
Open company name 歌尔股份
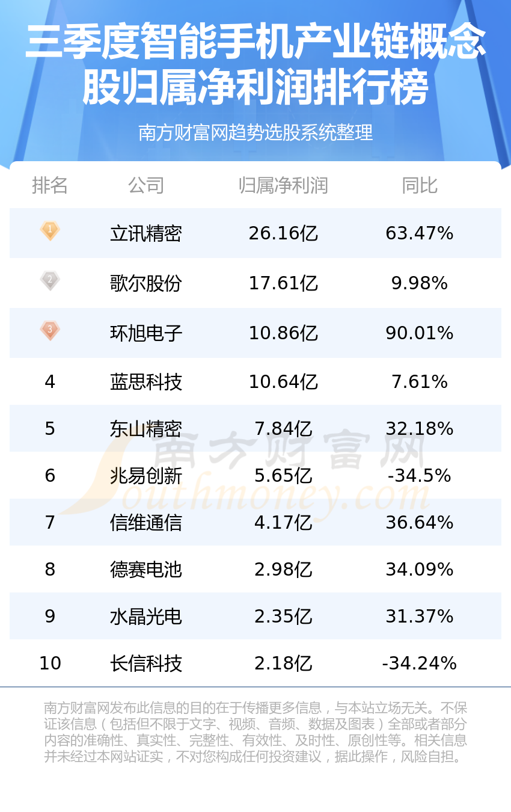146,283
